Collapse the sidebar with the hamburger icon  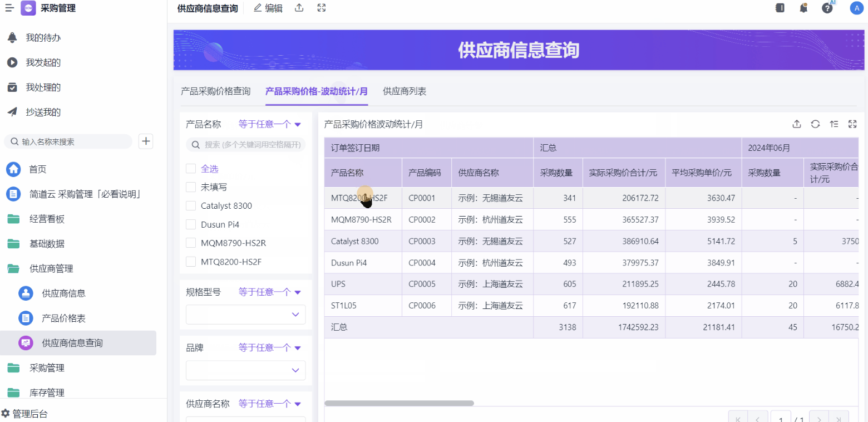coord(9,8)
